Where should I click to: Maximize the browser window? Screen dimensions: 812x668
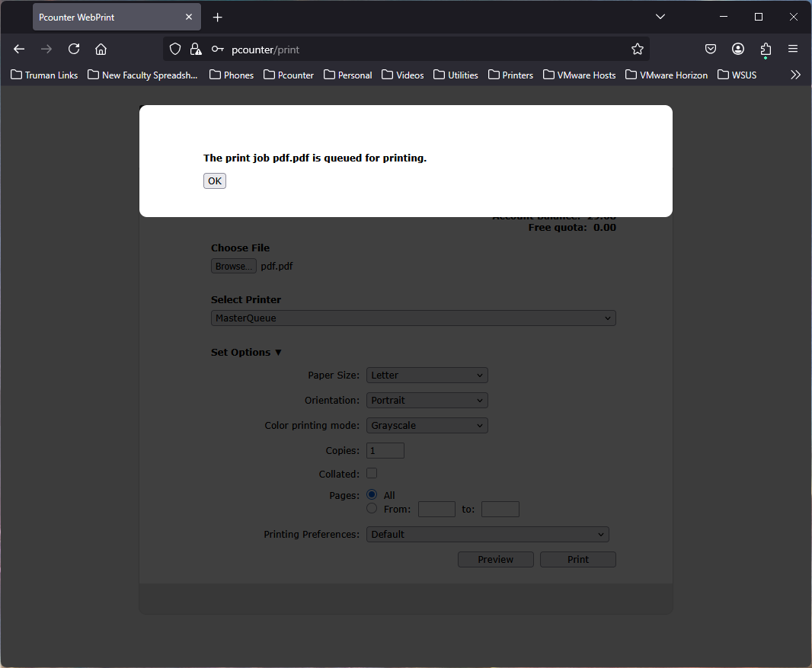click(759, 17)
